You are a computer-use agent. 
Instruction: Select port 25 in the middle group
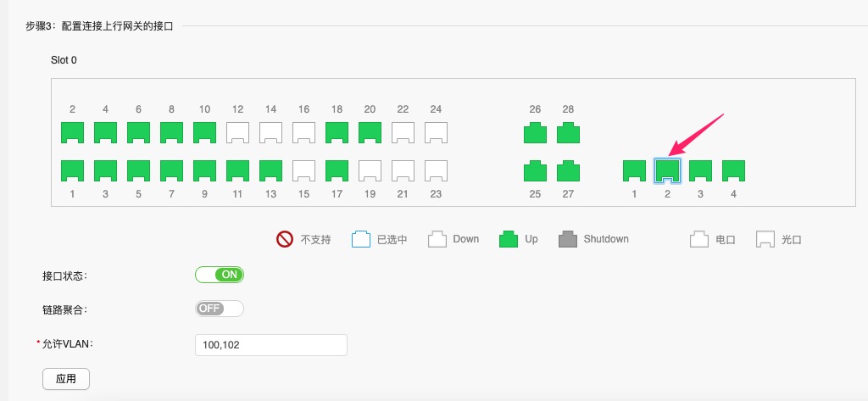(535, 170)
